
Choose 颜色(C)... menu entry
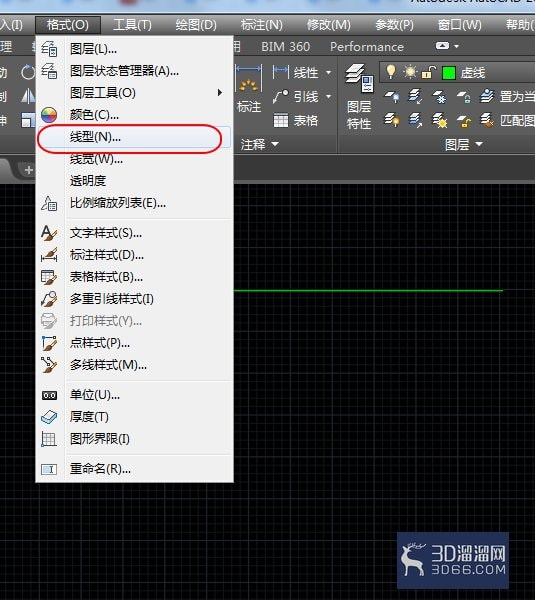[x=134, y=114]
